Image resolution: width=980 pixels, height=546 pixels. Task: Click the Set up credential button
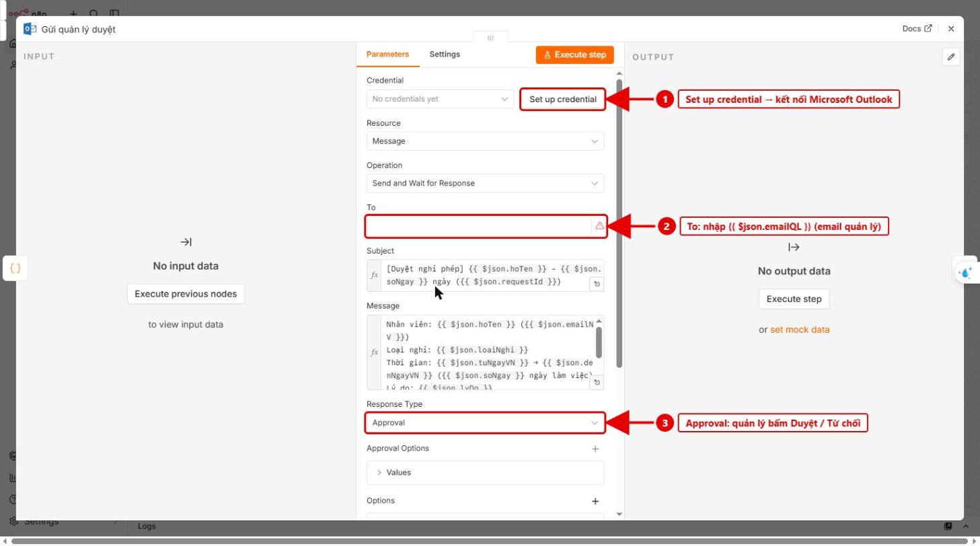(563, 100)
